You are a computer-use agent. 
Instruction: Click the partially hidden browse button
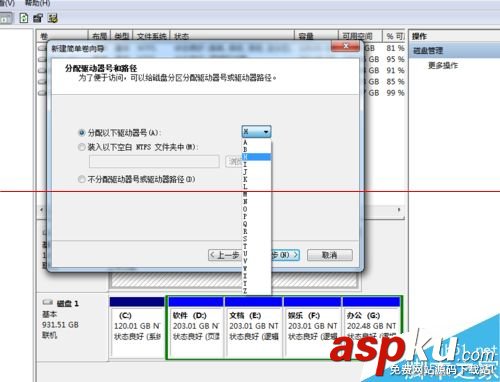click(234, 162)
